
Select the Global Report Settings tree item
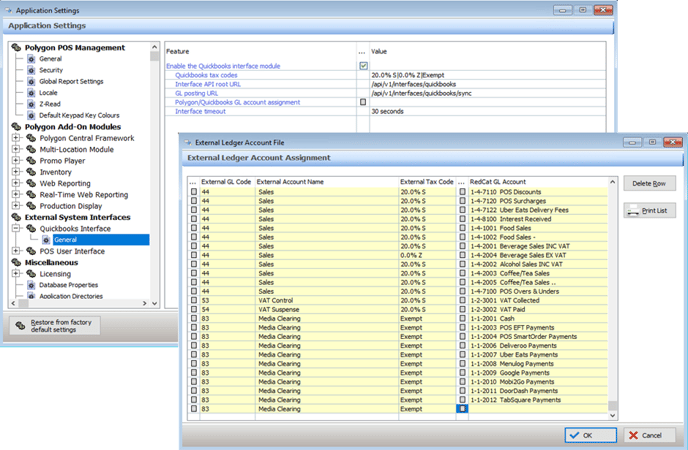coord(71,82)
